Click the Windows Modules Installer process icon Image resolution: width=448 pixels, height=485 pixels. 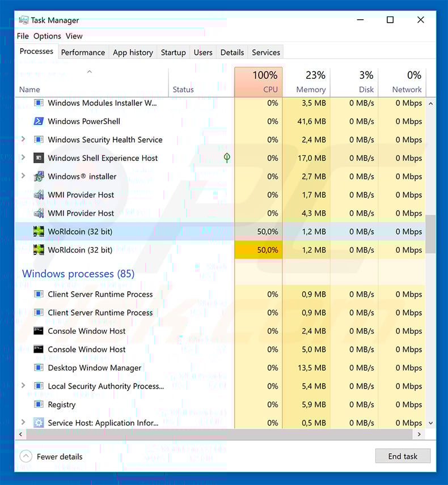(39, 103)
